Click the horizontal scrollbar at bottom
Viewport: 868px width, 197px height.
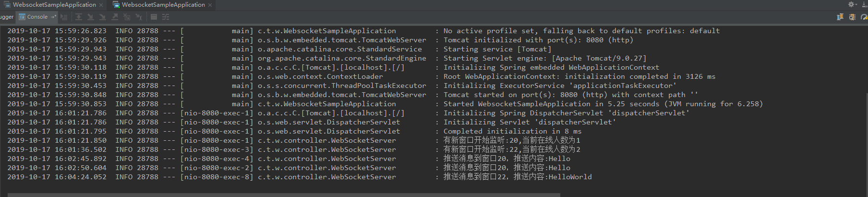283,195
